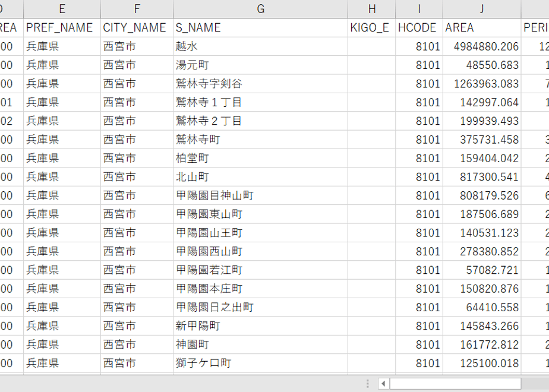The width and height of the screenshot is (549, 392).
Task: Select the cell containing 甲陽園山王町
Action: (x=260, y=233)
